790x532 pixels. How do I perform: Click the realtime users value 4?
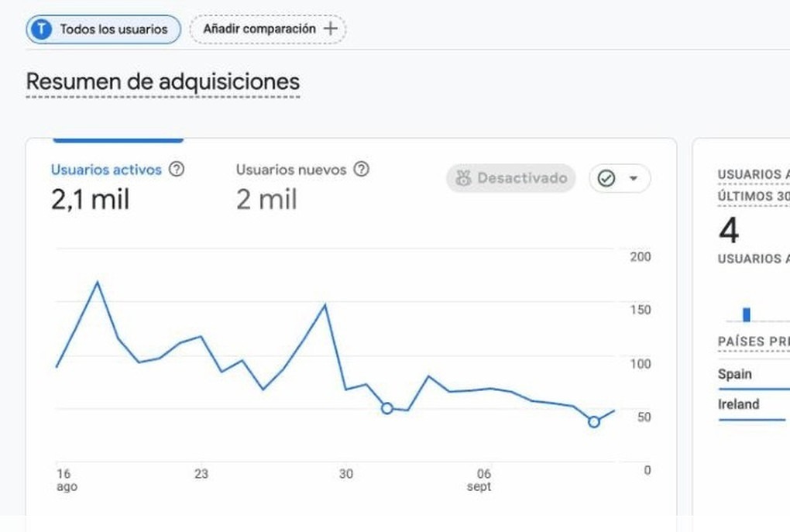729,231
